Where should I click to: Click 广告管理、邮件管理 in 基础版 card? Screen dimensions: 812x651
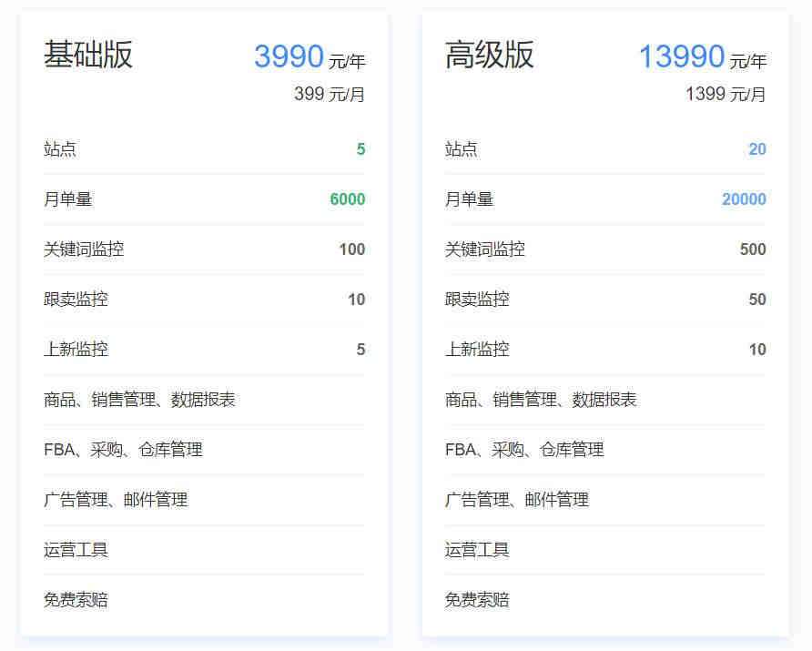pyautogui.click(x=116, y=500)
